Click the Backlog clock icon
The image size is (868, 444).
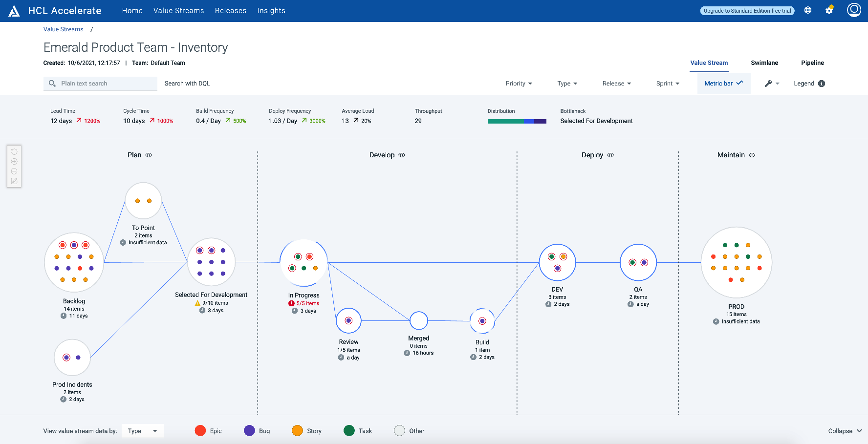pos(64,316)
